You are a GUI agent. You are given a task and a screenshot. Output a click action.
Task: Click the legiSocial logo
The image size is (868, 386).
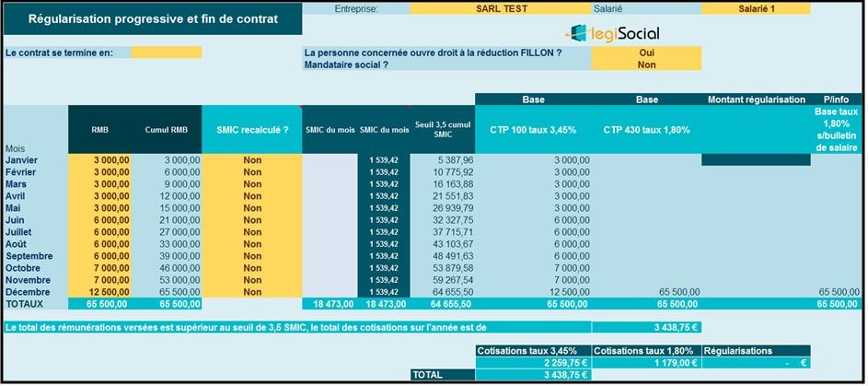coord(613,33)
